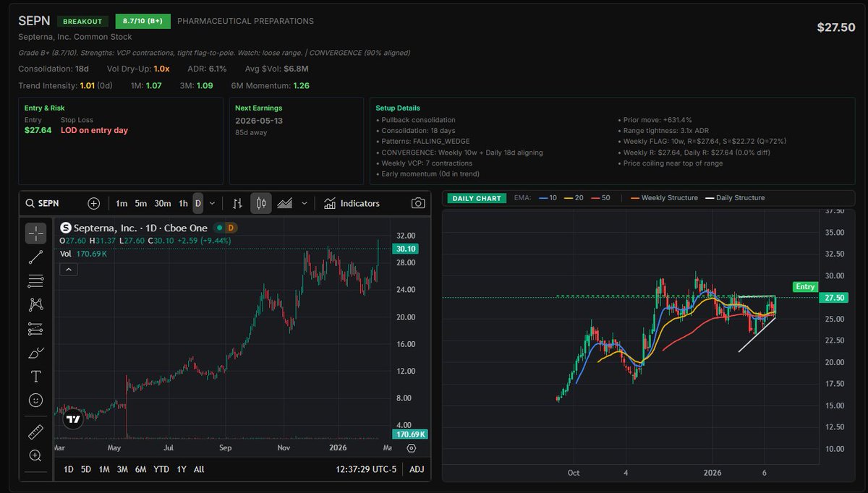Click the Weekly Structure legend entry
This screenshot has width=868, height=493.
(x=665, y=197)
